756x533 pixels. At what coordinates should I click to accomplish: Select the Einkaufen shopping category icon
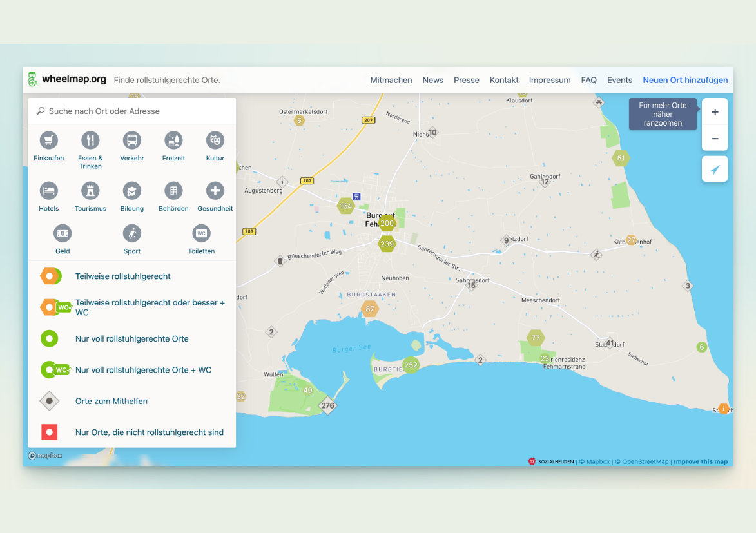[x=49, y=141]
